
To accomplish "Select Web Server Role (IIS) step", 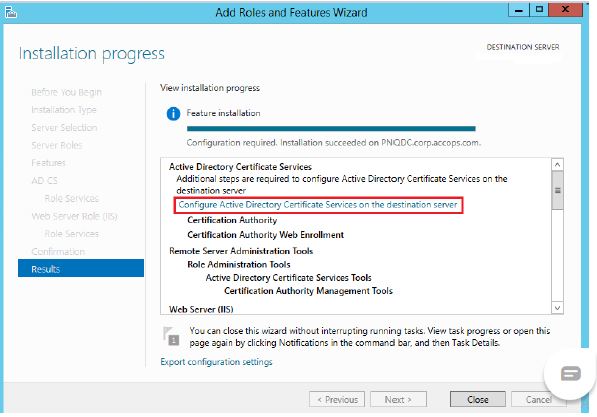I will point(74,216).
